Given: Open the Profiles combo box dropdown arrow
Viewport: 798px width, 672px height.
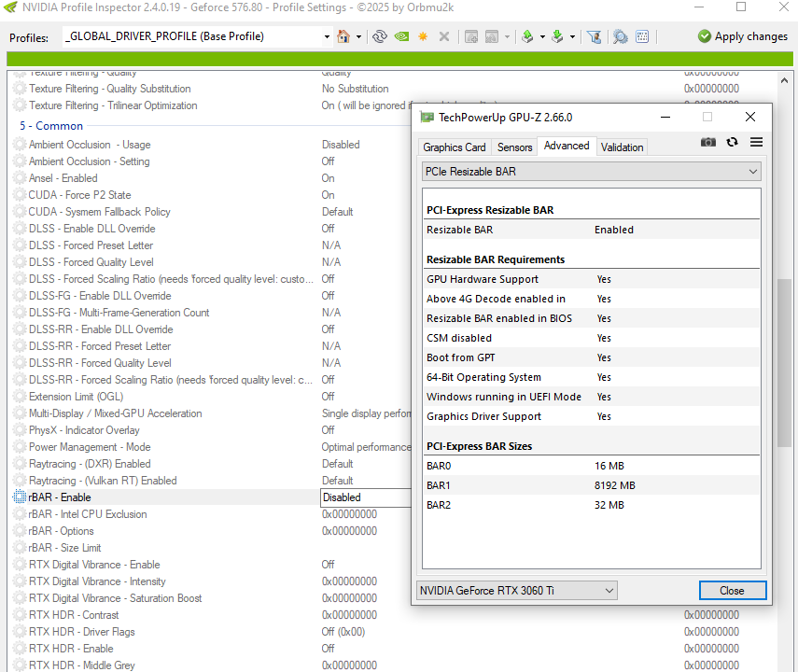Looking at the screenshot, I should 327,36.
